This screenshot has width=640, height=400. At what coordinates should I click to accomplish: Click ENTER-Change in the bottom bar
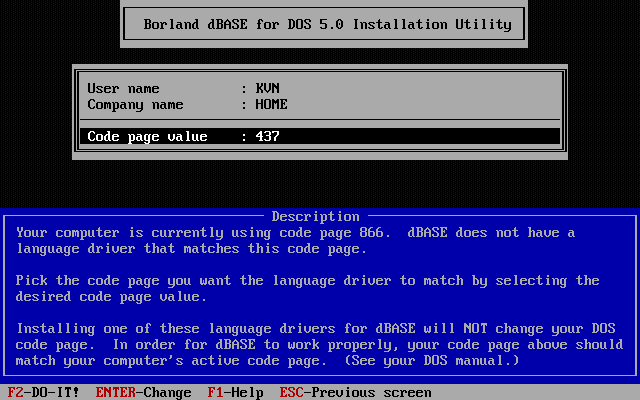143,392
